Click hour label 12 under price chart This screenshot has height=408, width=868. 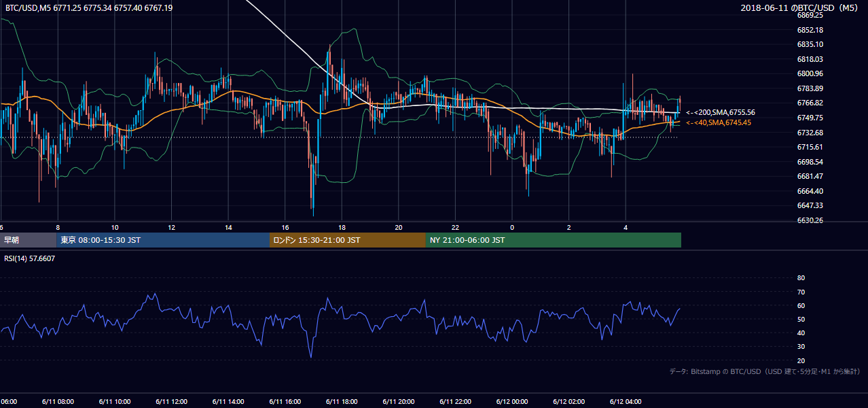pos(171,227)
